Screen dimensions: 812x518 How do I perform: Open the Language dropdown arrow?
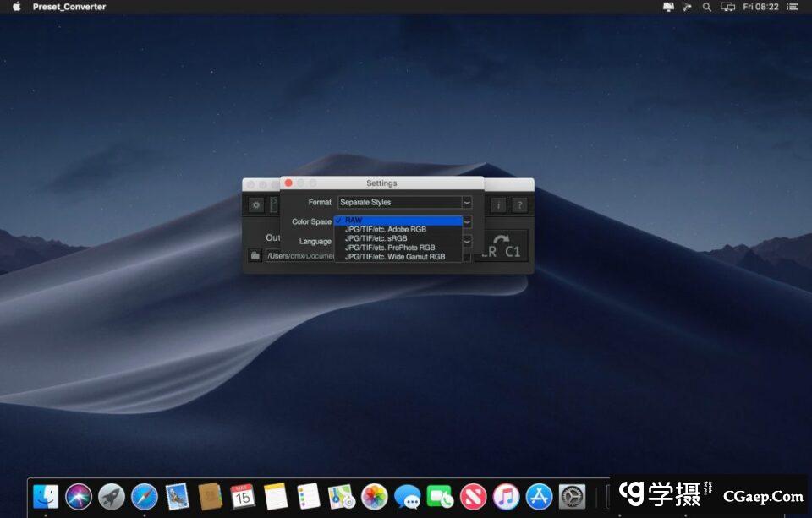(467, 242)
